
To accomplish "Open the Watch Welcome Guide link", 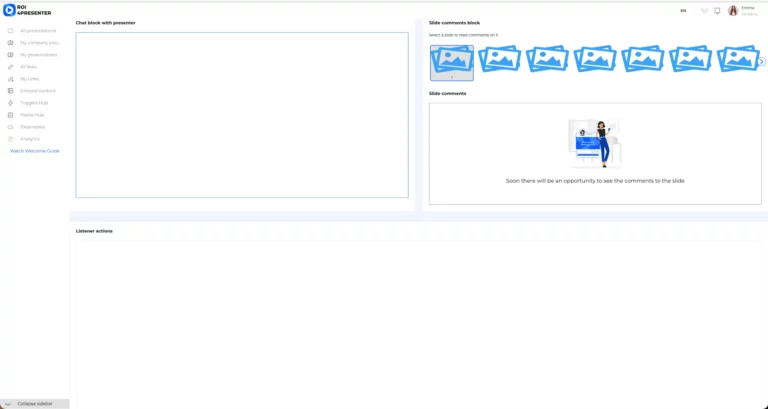I will point(35,151).
